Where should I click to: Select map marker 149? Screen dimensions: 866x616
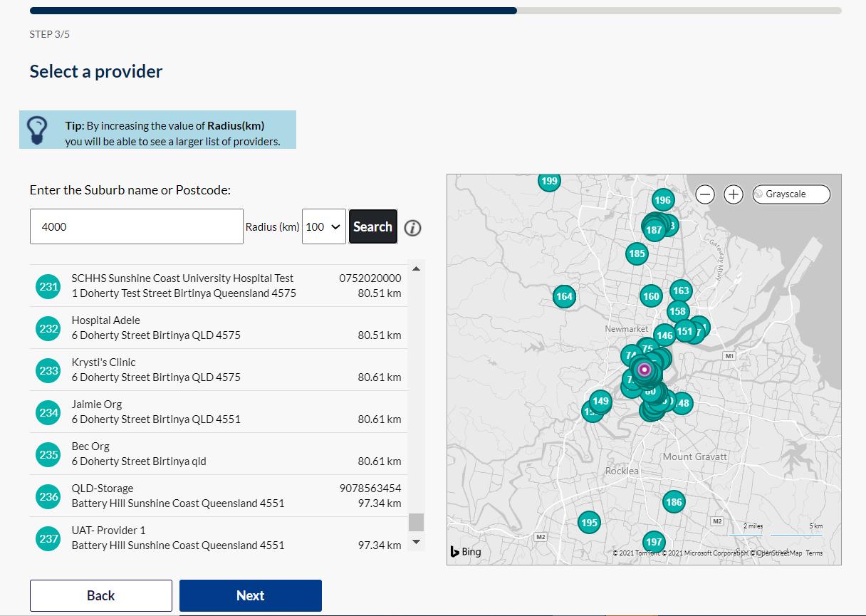[600, 401]
